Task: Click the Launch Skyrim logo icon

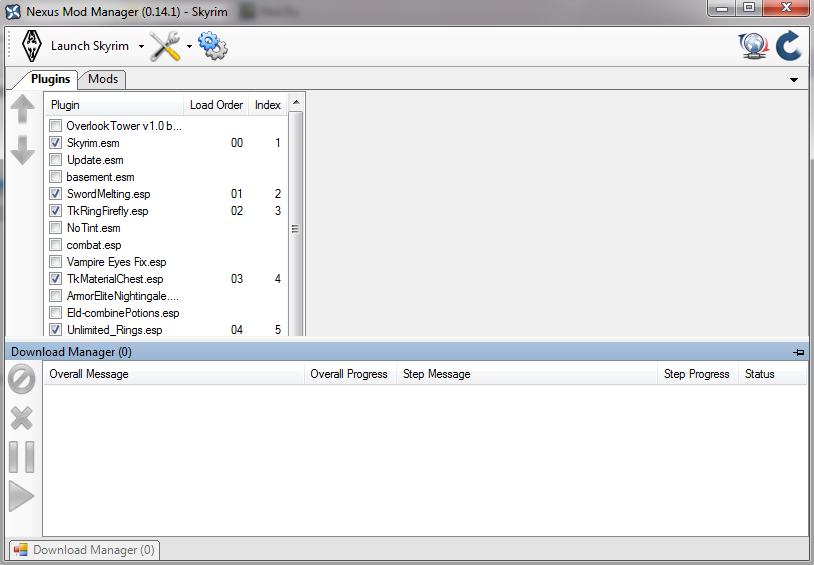Action: point(32,46)
